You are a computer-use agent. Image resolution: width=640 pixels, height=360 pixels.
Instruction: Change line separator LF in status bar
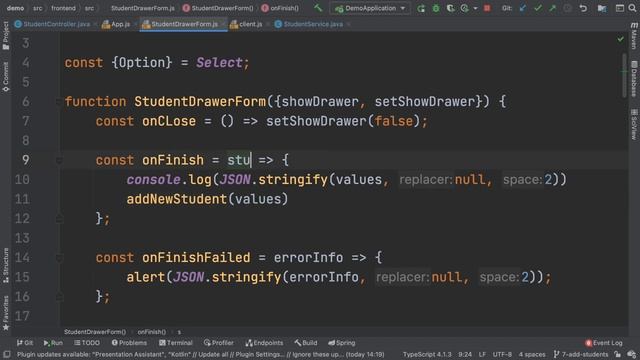[482, 354]
